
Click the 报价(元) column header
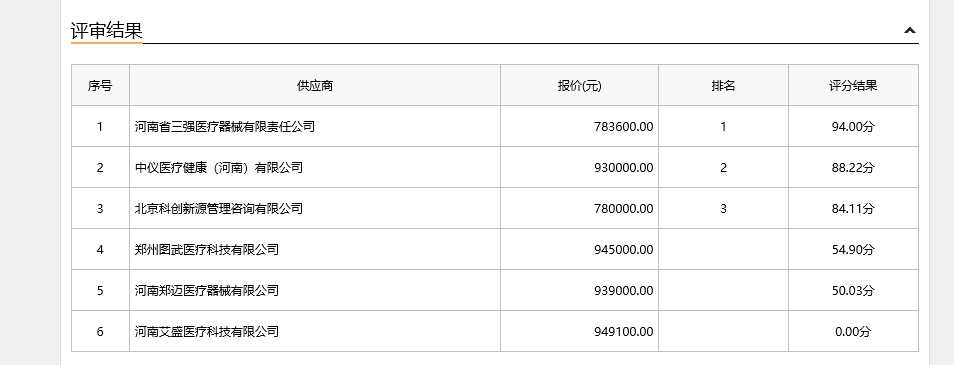[x=579, y=86]
